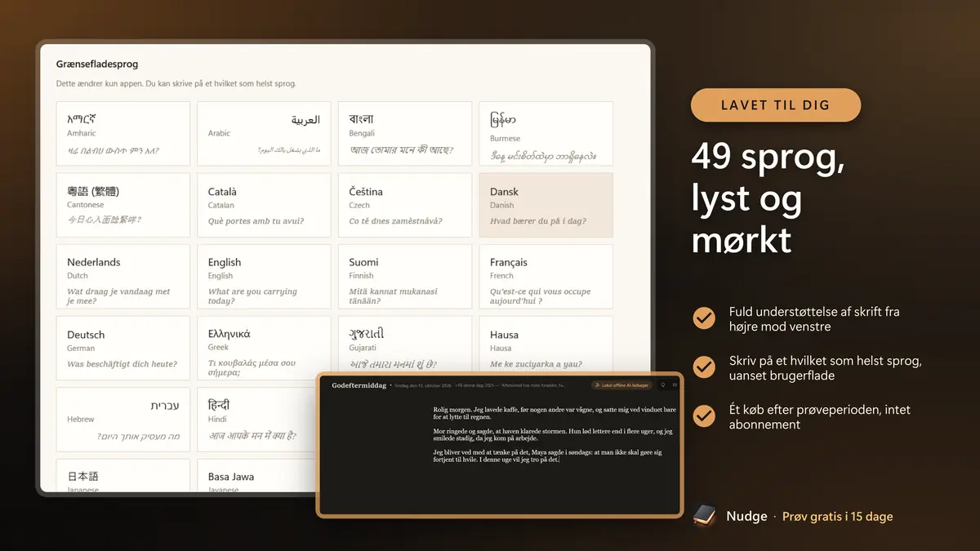Select the Hausa language card
Viewport: 980px width, 551px height.
pos(546,344)
